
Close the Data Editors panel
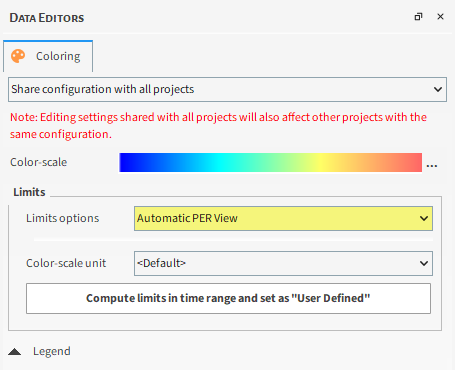440,17
